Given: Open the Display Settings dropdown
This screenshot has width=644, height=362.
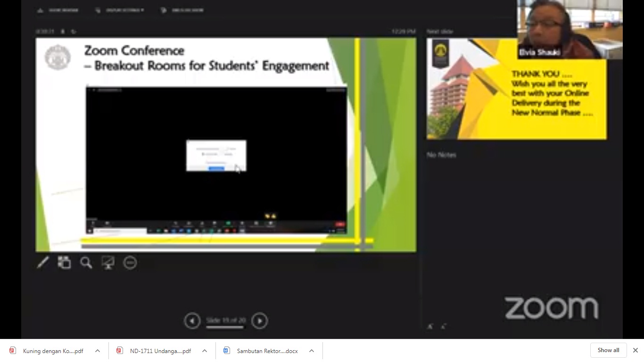Looking at the screenshot, I should (120, 10).
